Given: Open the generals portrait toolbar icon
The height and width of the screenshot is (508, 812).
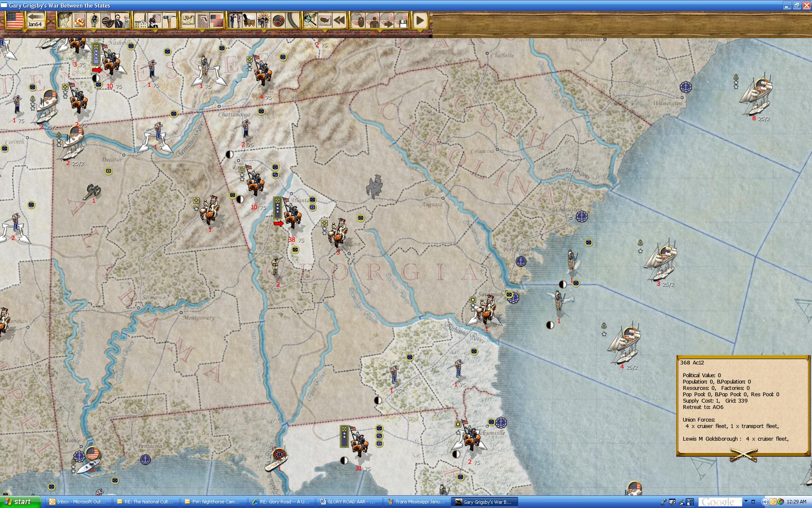Looking at the screenshot, I should [121, 20].
